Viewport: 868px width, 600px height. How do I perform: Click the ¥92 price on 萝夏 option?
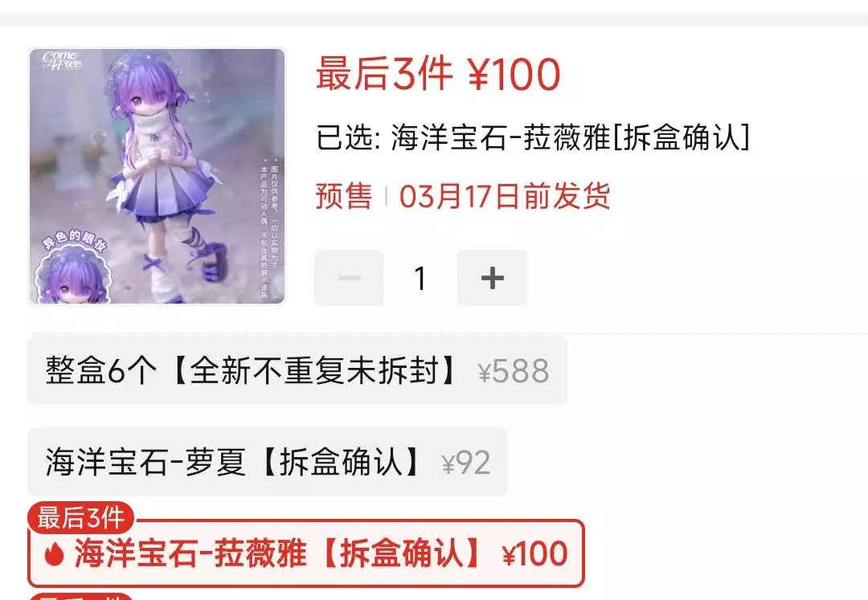[x=466, y=463]
